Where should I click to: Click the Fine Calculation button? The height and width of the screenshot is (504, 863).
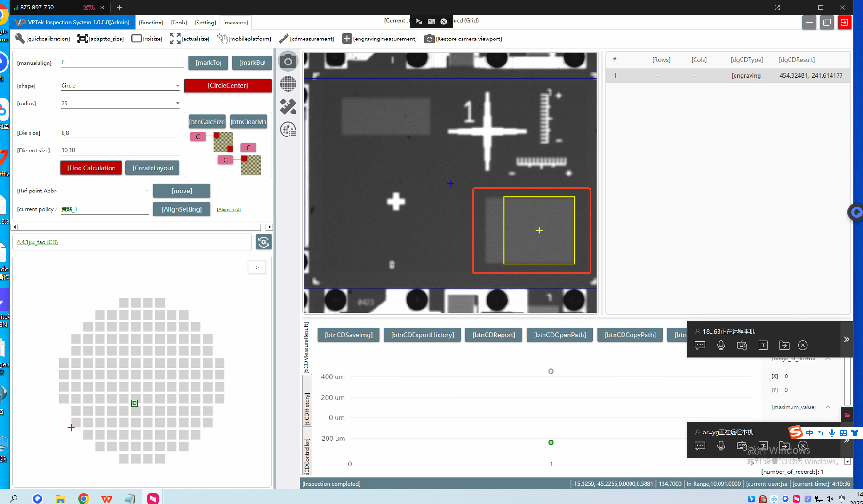91,168
